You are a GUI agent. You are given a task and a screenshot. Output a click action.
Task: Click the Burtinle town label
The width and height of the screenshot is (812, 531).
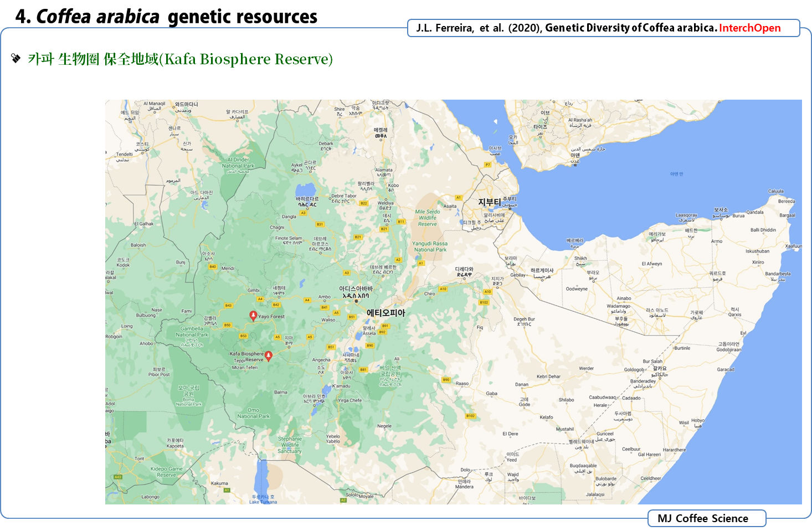[x=682, y=348]
